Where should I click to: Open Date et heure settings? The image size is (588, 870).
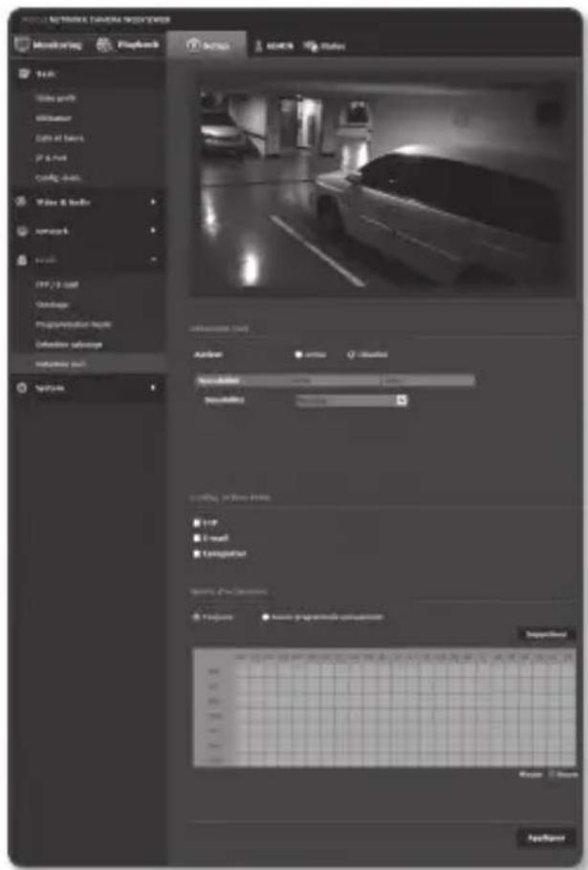pos(60,138)
